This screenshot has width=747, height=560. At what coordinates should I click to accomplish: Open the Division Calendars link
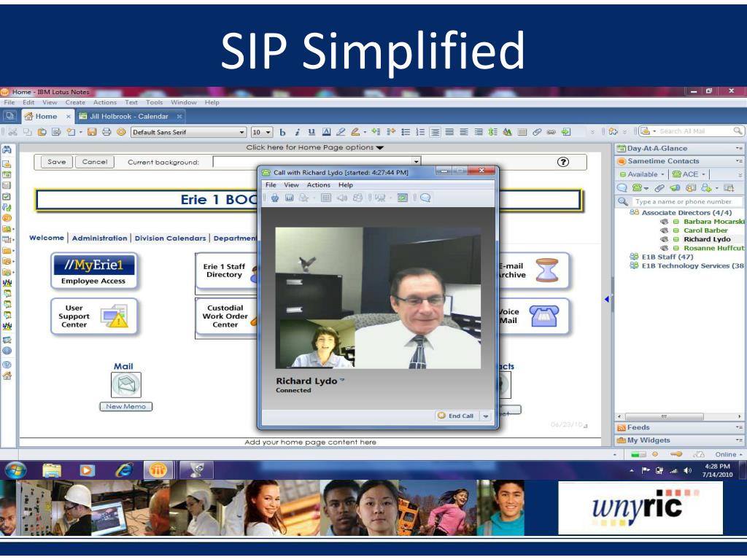click(x=170, y=238)
